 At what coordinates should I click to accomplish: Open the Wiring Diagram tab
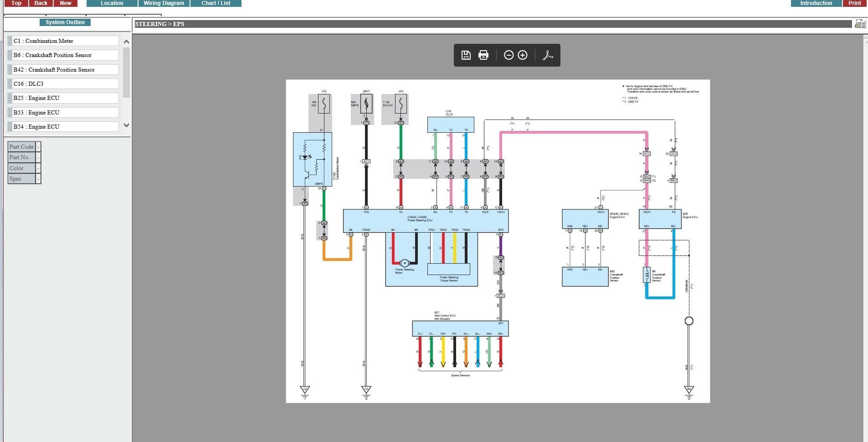(x=164, y=3)
